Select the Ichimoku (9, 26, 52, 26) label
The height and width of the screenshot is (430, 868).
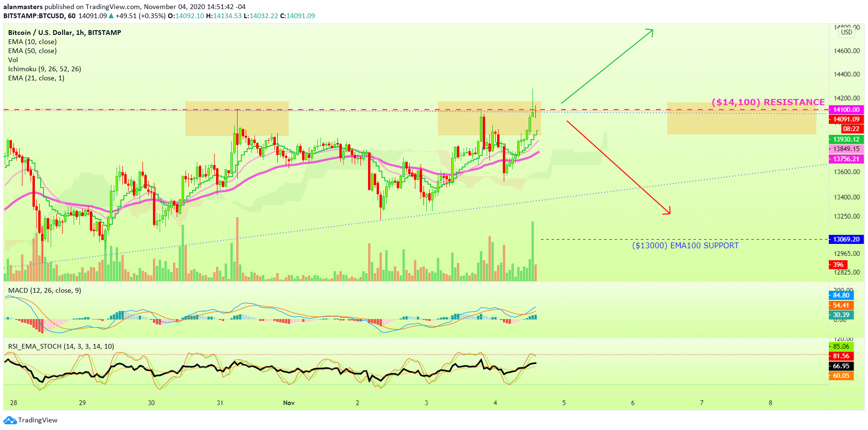click(44, 69)
